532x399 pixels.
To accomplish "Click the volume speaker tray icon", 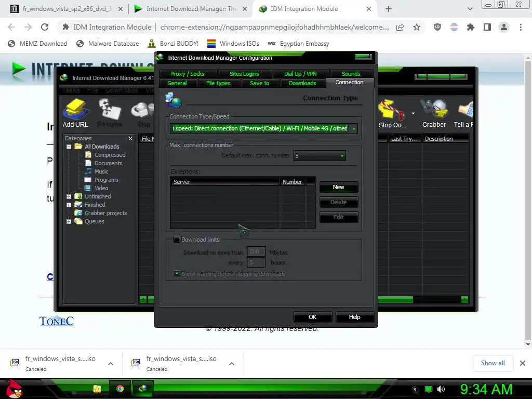I will pos(441,389).
